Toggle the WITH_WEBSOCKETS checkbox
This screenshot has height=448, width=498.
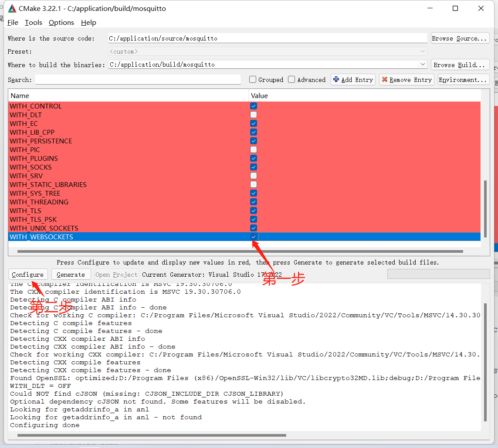click(x=254, y=237)
